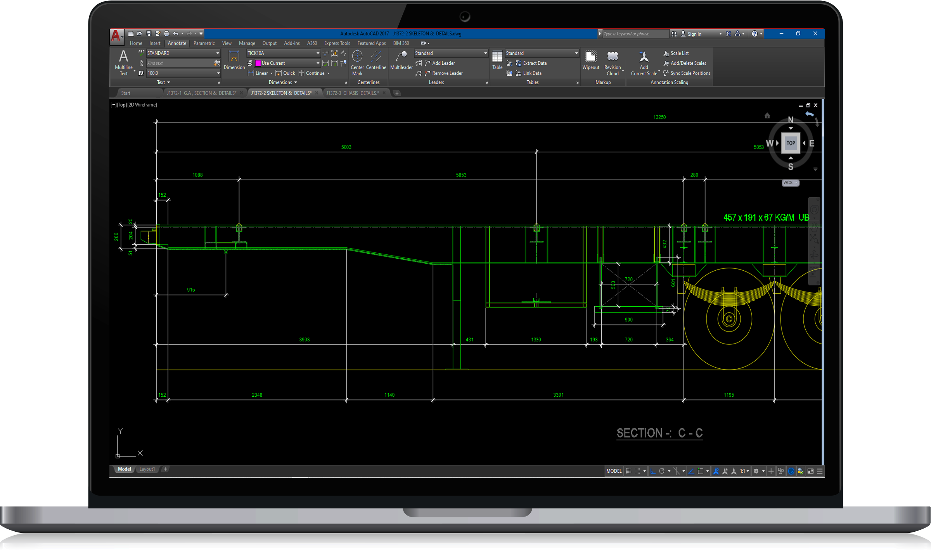The image size is (931, 560).
Task: Open the 1:1 annotation scale dropdown
Action: coord(744,471)
